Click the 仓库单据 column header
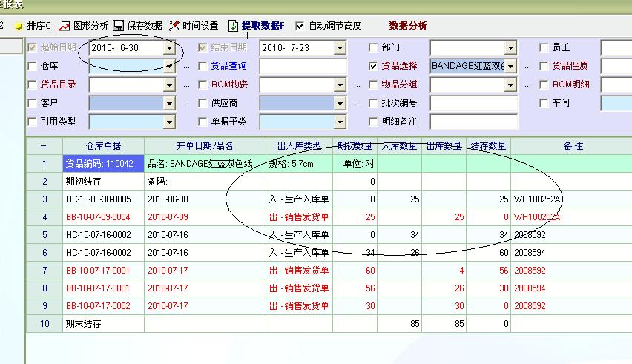Viewport: 632px width, 364px height. 103,146
